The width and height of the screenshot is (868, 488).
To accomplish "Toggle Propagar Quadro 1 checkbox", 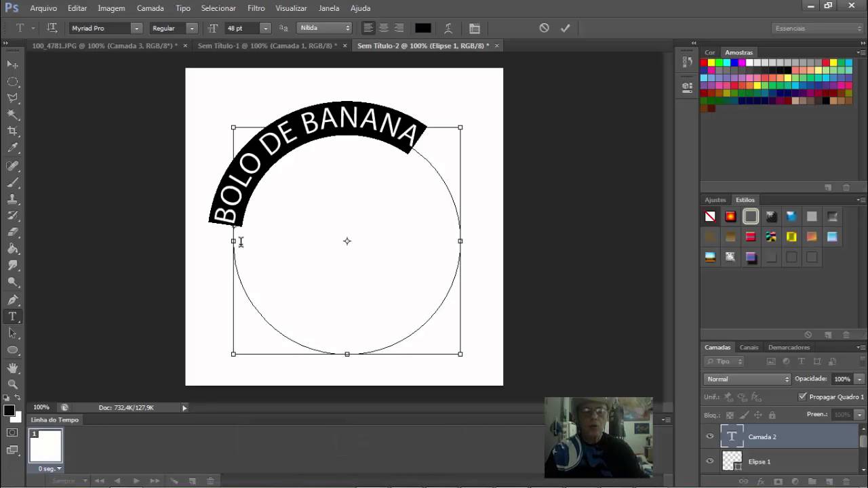I will (803, 396).
